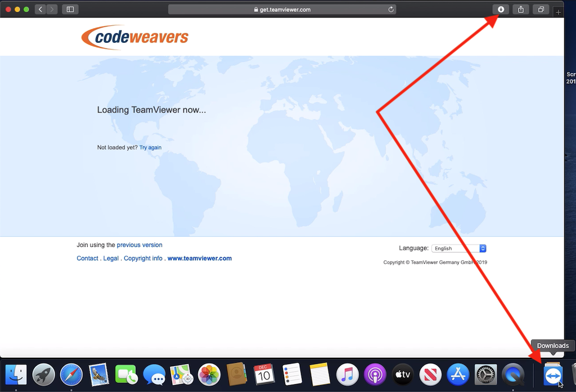Open a new tab with plus button

(559, 12)
